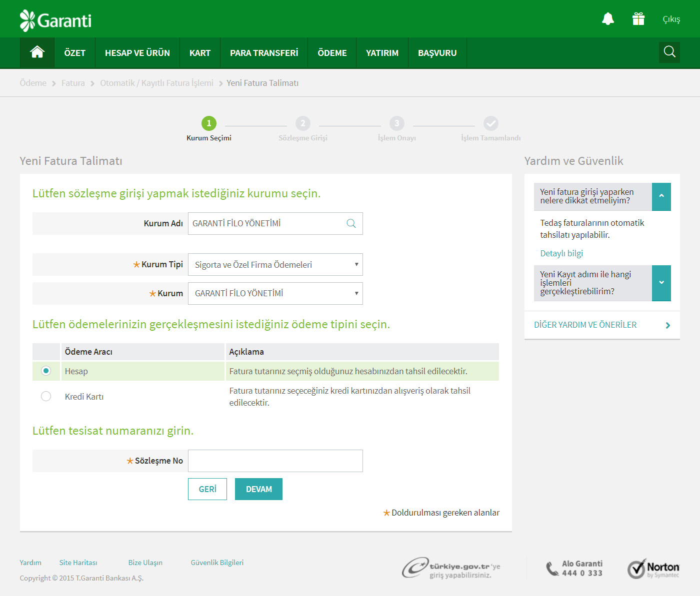Open the YATIRIM menu
The image size is (700, 596).
[382, 53]
